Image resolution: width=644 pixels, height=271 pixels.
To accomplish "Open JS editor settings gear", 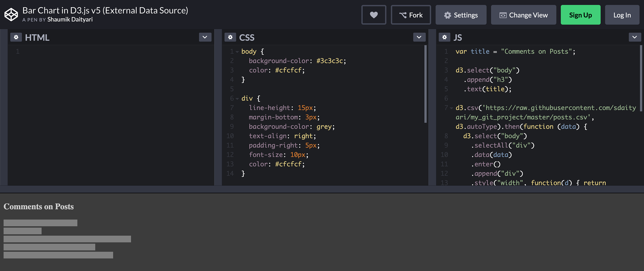I will point(444,37).
